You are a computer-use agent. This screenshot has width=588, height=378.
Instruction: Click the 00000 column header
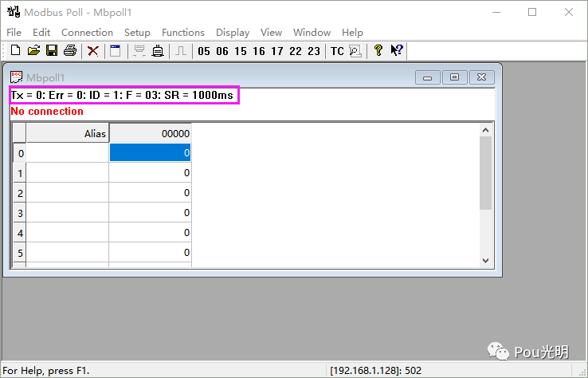coord(151,133)
